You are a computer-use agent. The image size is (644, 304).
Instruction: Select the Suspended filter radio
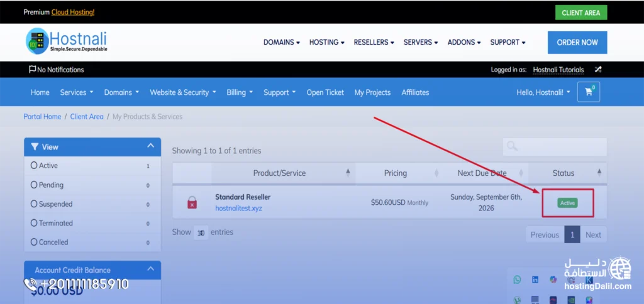pos(34,204)
